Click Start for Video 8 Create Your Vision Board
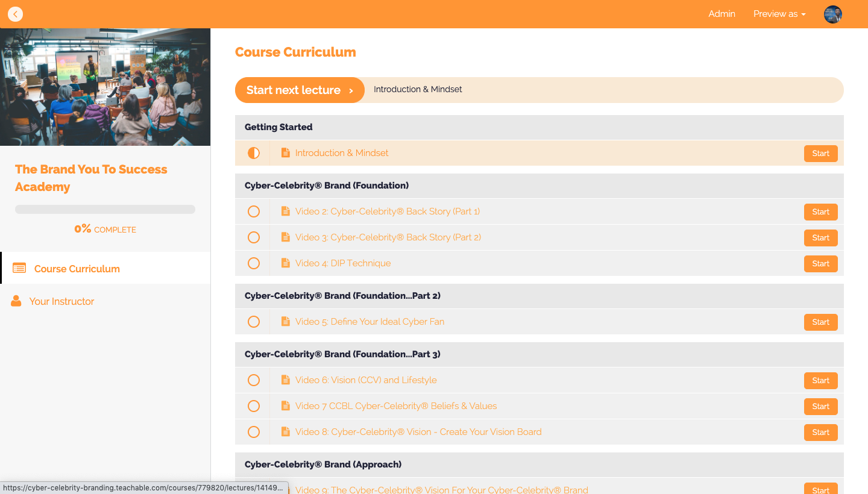This screenshot has height=494, width=868. point(820,433)
